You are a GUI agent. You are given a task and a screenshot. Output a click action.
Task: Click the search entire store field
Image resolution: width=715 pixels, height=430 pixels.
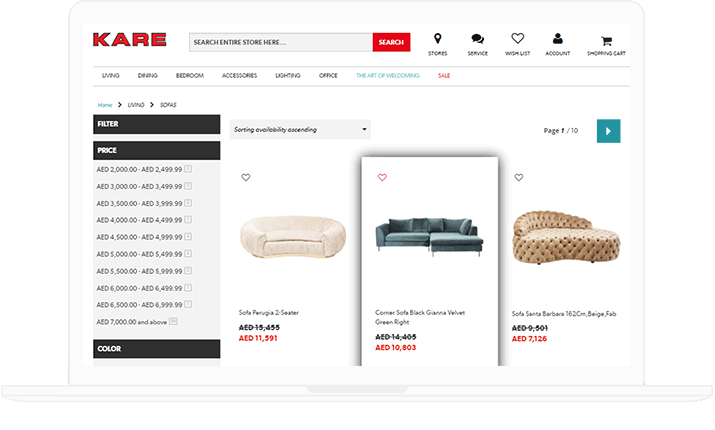click(281, 42)
